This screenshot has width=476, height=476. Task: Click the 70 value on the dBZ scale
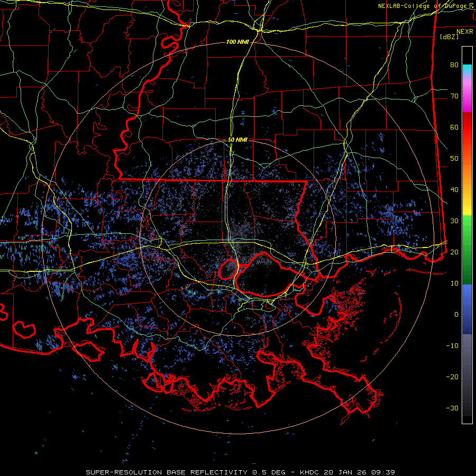(454, 96)
